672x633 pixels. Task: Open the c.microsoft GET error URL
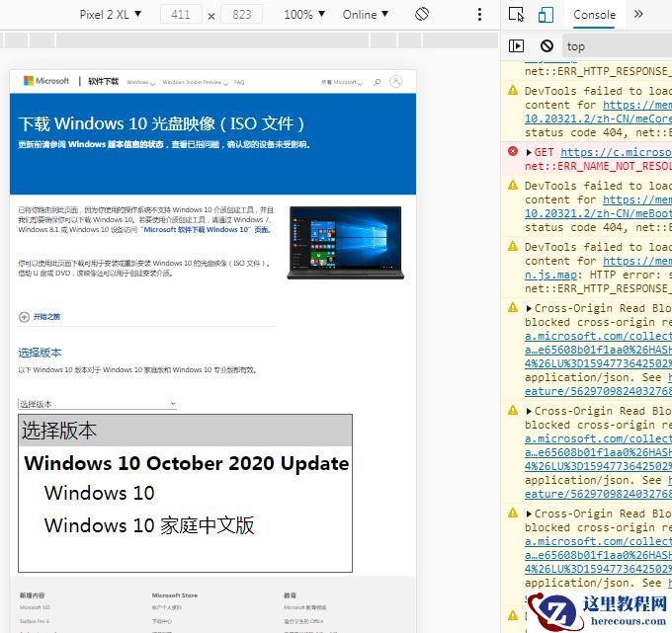pos(616,152)
